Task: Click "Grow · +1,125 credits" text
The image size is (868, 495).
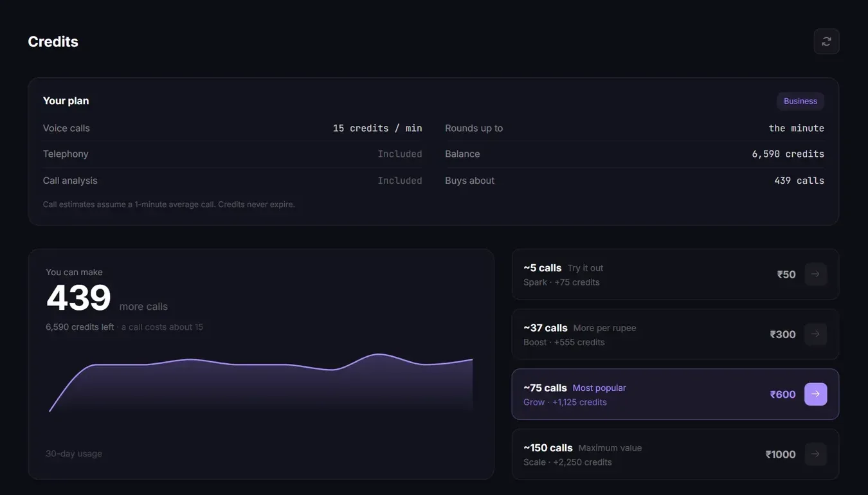Action: point(565,402)
